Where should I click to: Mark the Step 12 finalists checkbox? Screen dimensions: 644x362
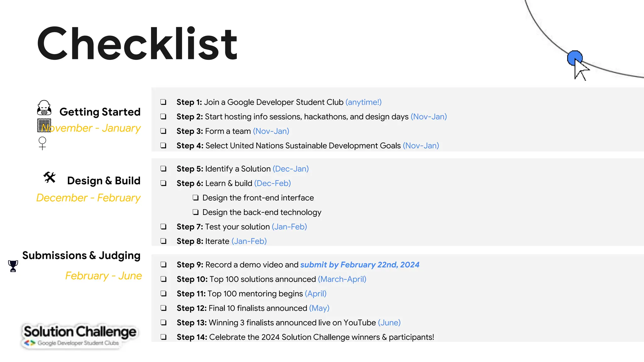pyautogui.click(x=164, y=308)
